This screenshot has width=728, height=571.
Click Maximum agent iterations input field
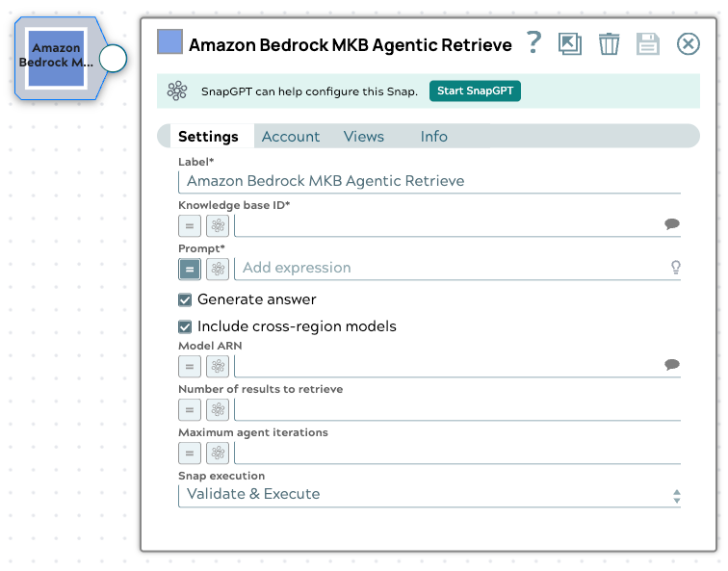click(x=457, y=454)
